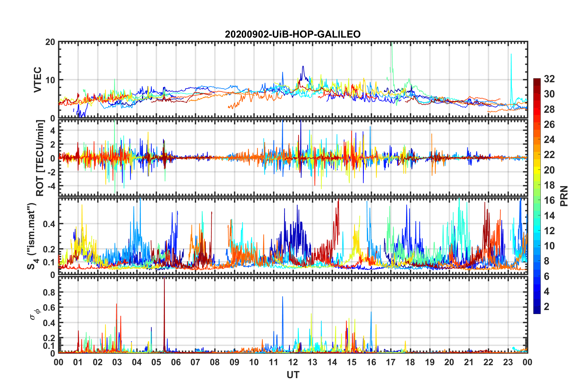Click the ROT [TECU/min] axis label
This screenshot has width=586, height=392.
click(x=40, y=158)
